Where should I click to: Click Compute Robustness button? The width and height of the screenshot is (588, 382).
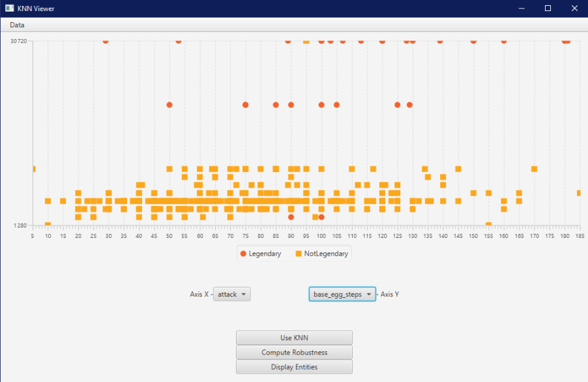pyautogui.click(x=295, y=353)
